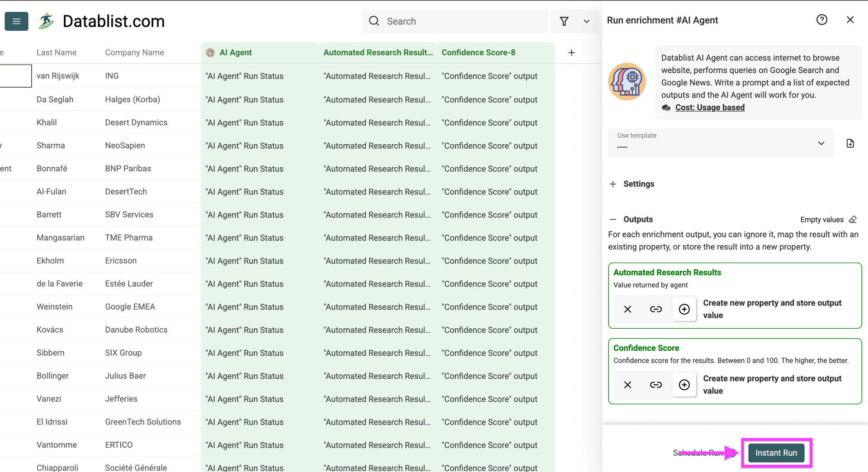Open the Cost: Usage based link

(x=710, y=108)
